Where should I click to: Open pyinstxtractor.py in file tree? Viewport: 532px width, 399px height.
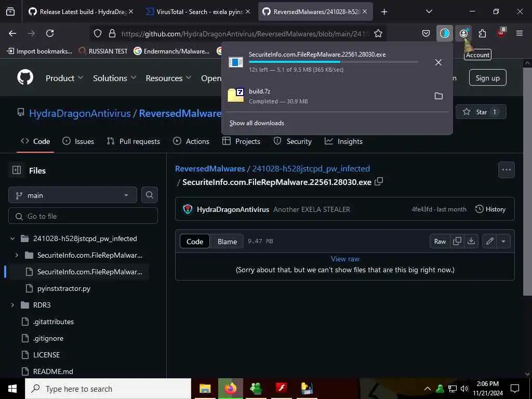coord(64,288)
